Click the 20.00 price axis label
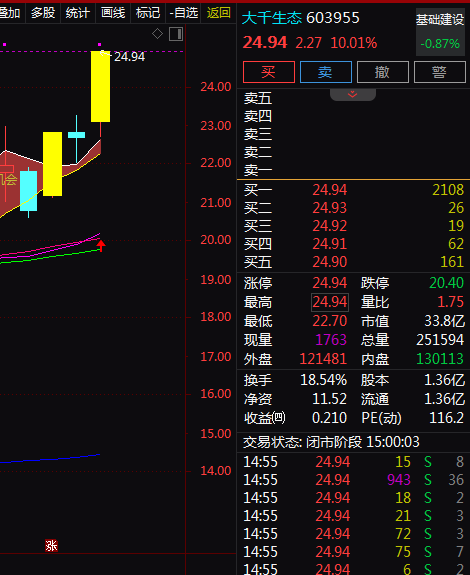Viewport: 470px width, 575px height. tap(216, 240)
